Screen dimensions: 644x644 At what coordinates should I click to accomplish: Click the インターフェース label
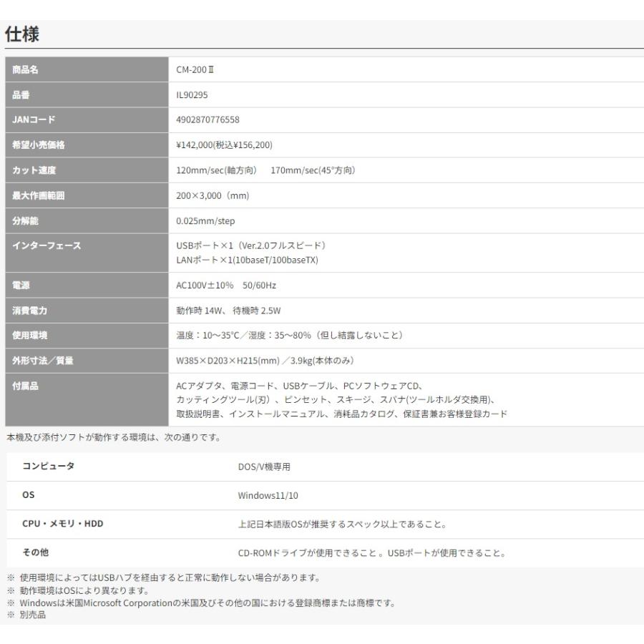coord(47,245)
